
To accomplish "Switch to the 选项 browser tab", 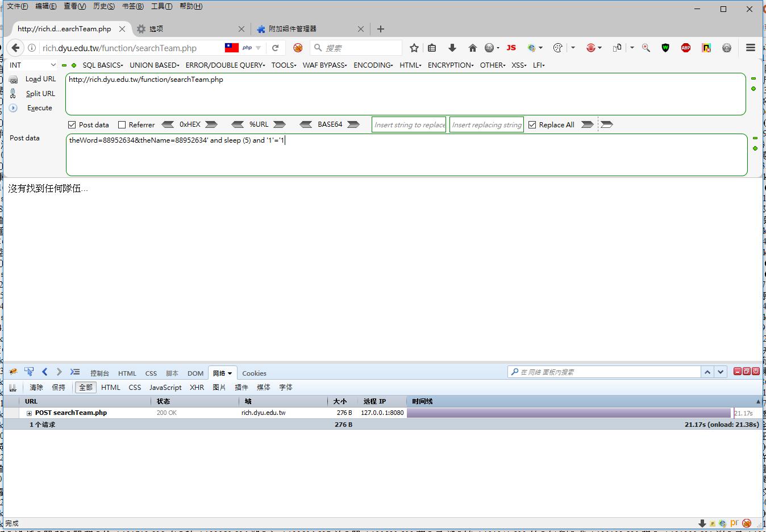I will click(190, 28).
